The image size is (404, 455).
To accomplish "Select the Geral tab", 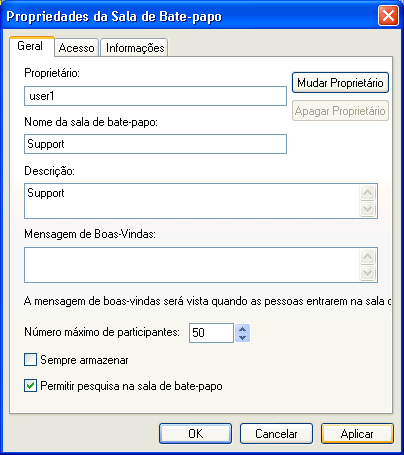I will pos(32,46).
